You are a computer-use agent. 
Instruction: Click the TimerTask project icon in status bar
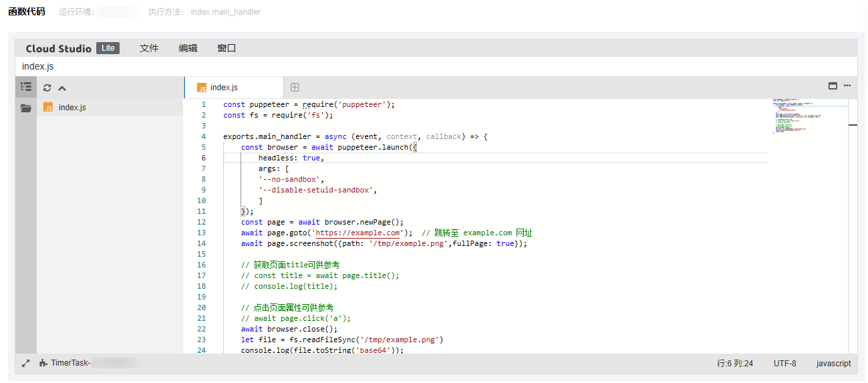[x=43, y=363]
